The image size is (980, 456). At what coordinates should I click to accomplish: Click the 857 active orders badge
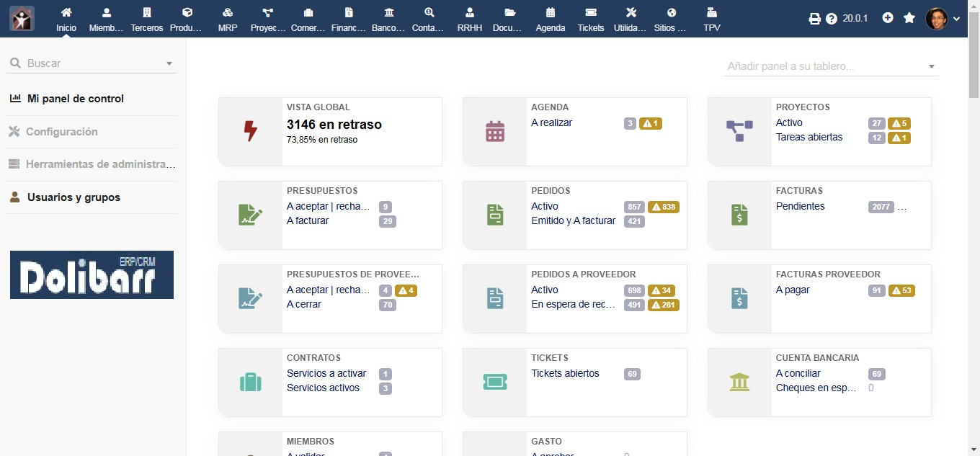tap(634, 207)
